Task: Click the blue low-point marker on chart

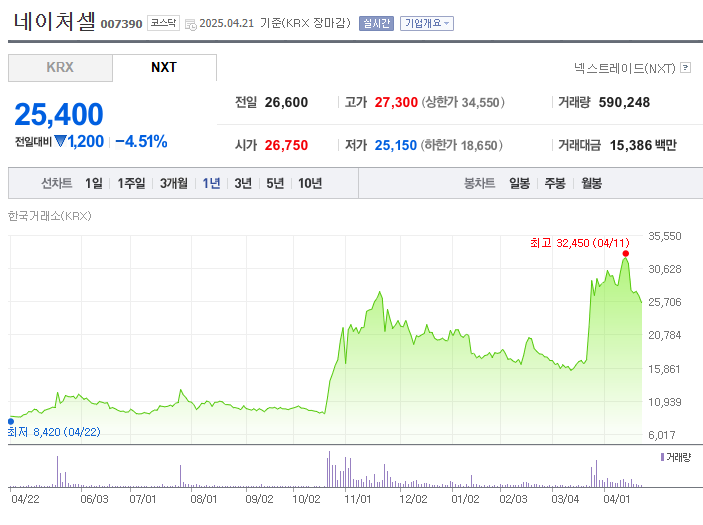Action: [11, 421]
